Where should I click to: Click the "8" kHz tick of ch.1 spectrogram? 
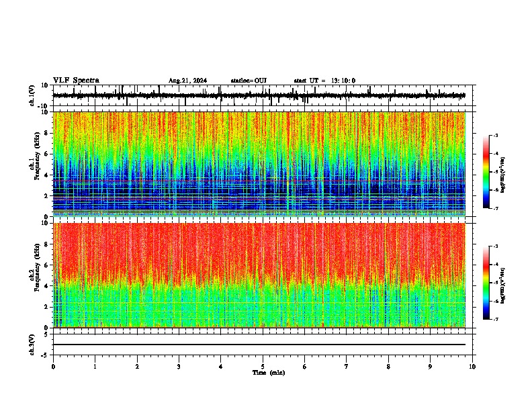click(47, 133)
